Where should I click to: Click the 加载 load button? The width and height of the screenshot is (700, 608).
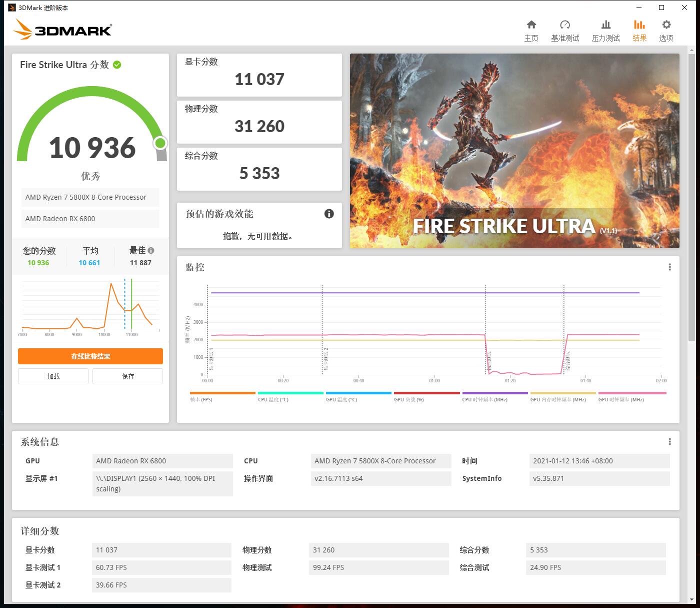pos(53,376)
